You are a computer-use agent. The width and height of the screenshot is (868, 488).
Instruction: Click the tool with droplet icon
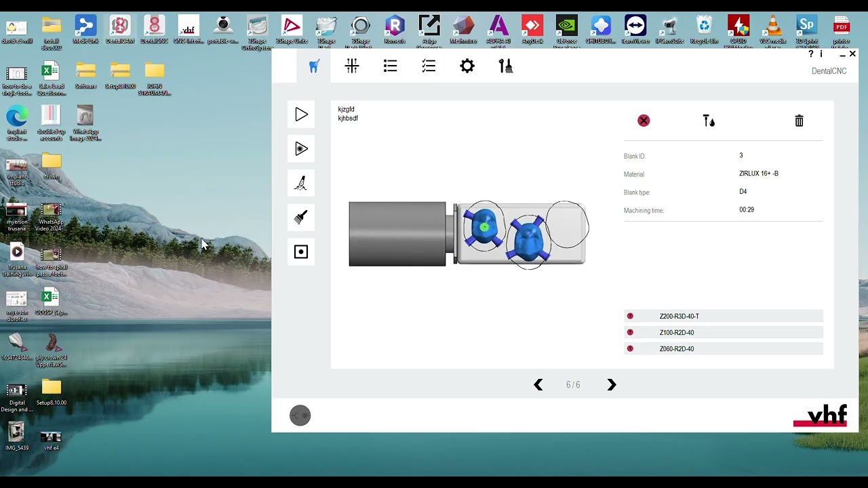(709, 121)
